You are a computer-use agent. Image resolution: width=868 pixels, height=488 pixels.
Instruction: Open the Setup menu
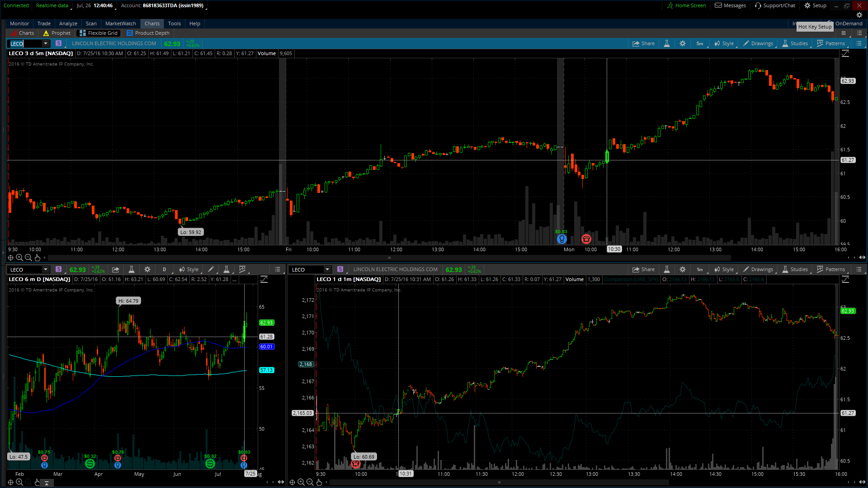coord(815,5)
